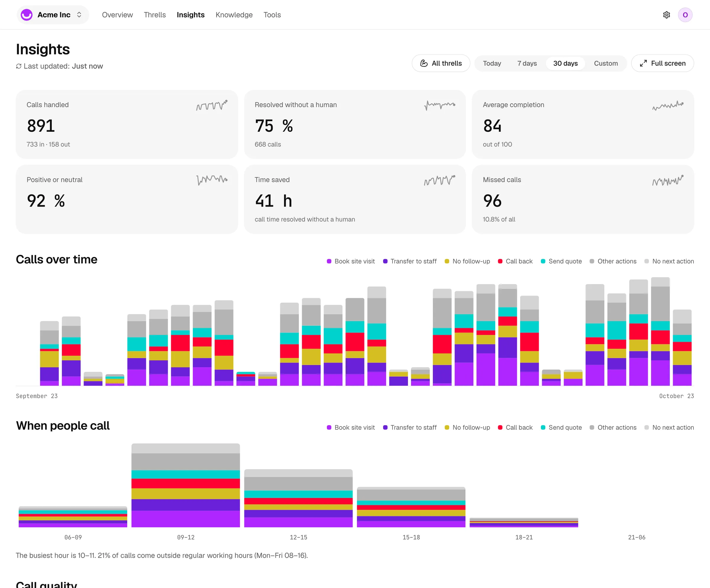Click the "September 23" axis label
Image resolution: width=710 pixels, height=588 pixels.
pyautogui.click(x=37, y=396)
